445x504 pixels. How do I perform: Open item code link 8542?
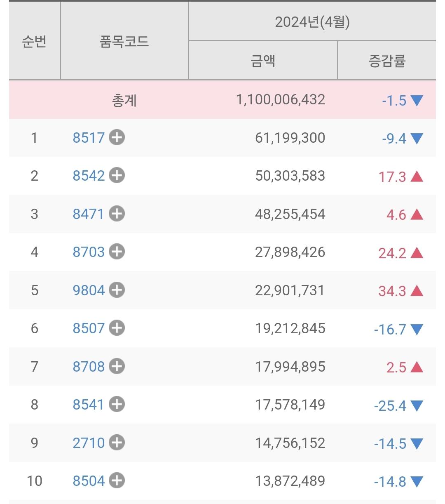coord(89,176)
